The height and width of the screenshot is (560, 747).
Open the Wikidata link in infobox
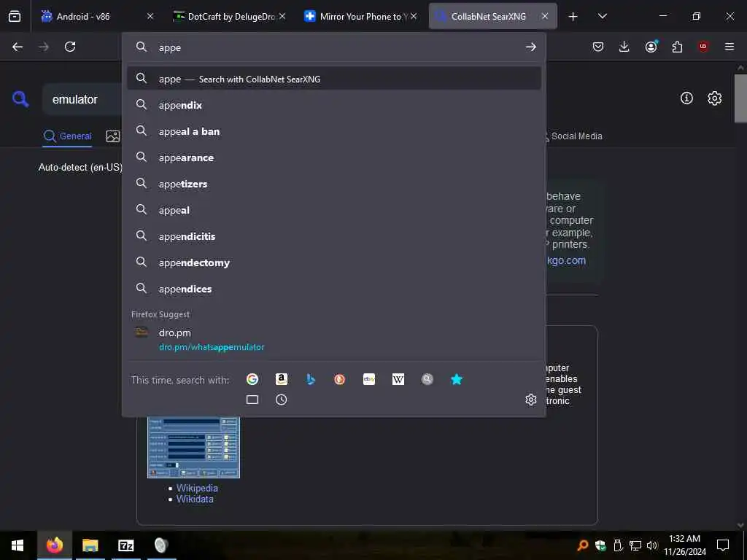pos(195,499)
